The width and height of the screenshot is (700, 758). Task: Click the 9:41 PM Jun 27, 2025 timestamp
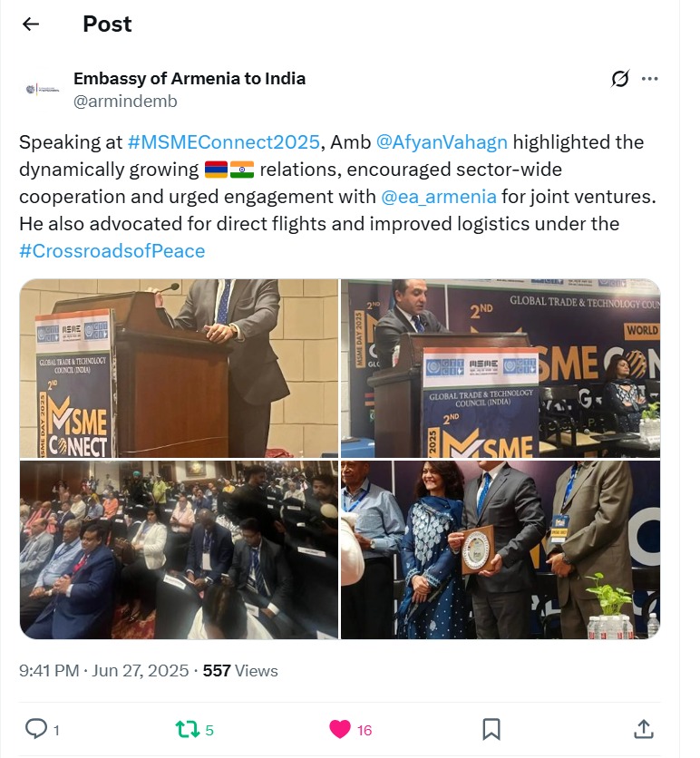coord(104,671)
